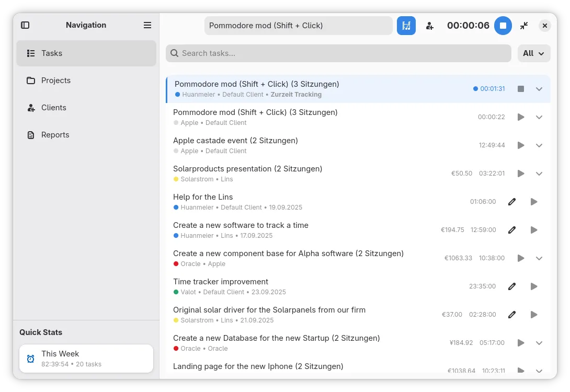Stop the running timer
The height and width of the screenshot is (392, 570).
point(503,25)
